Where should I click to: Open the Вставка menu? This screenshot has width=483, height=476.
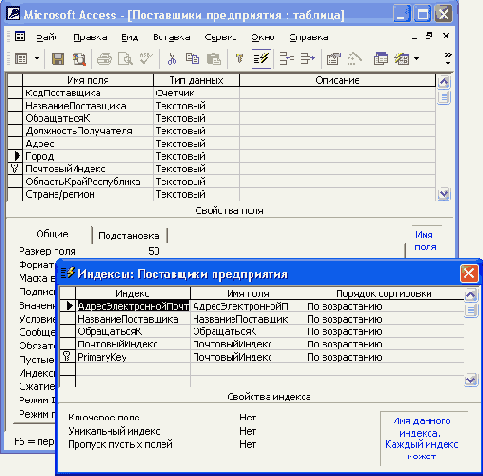click(172, 37)
